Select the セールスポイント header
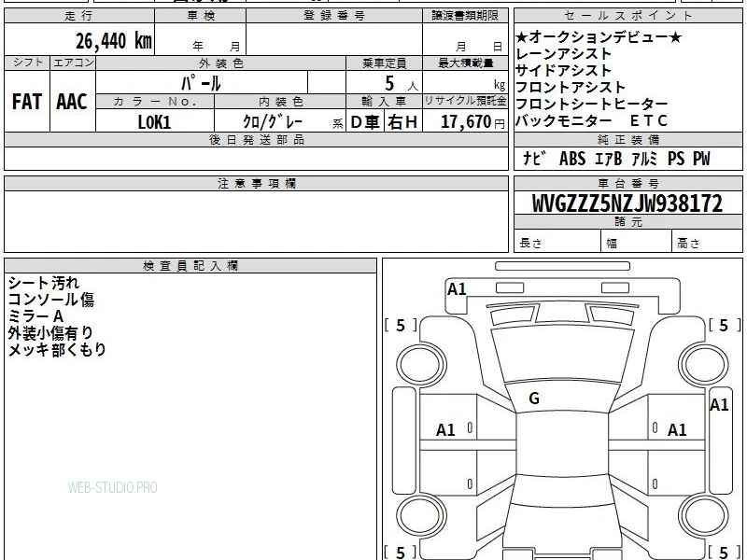This screenshot has height=560, width=747. coord(627,16)
